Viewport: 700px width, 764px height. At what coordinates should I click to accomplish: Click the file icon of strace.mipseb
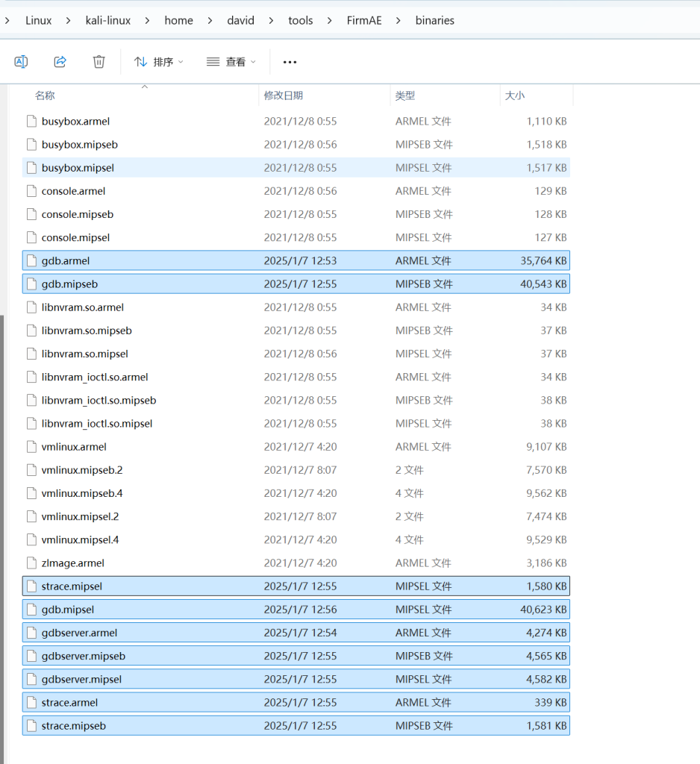coord(31,726)
